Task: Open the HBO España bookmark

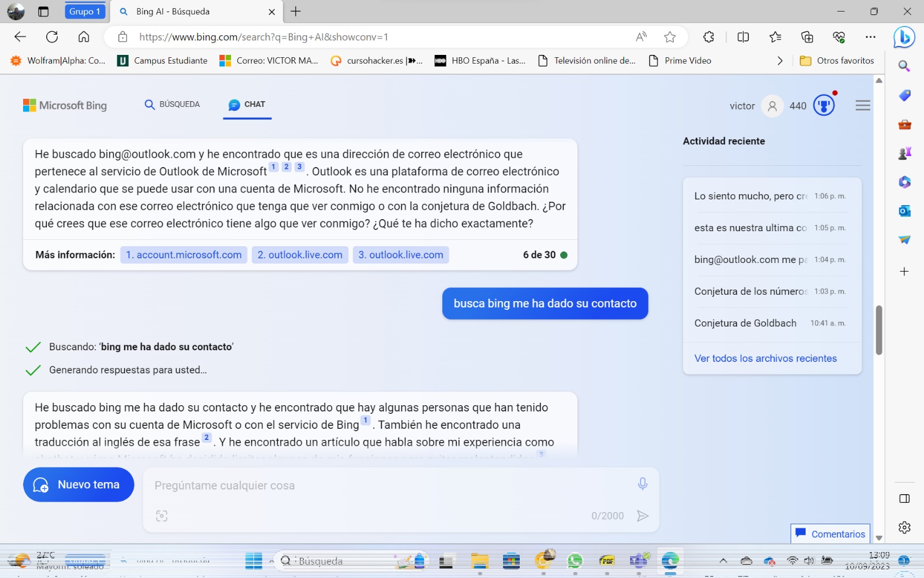Action: 480,61
